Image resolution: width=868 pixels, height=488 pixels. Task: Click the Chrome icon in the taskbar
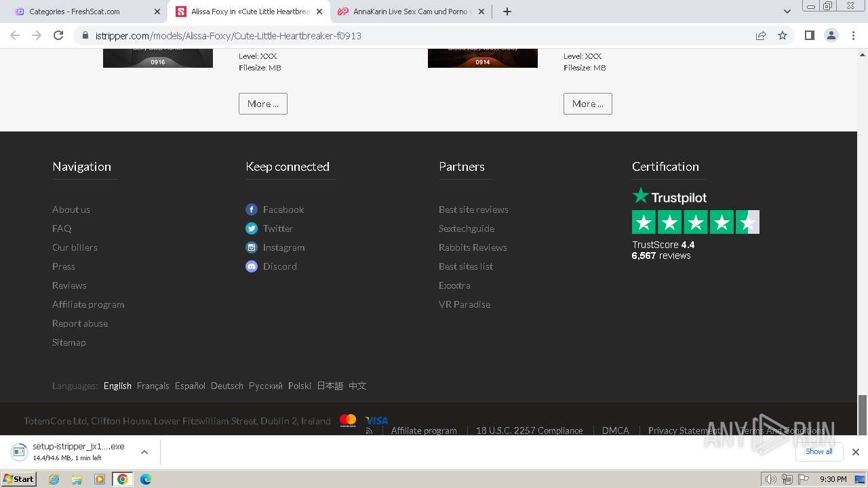[x=122, y=479]
